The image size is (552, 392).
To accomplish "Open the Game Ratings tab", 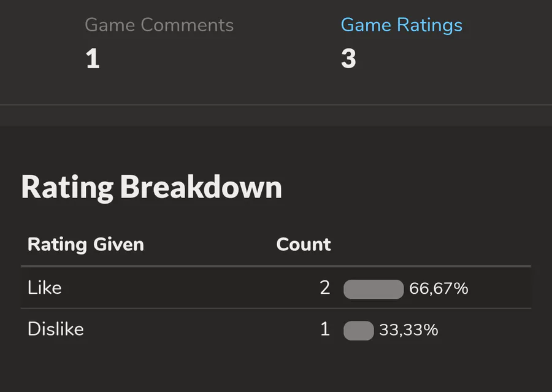I will 401,25.
